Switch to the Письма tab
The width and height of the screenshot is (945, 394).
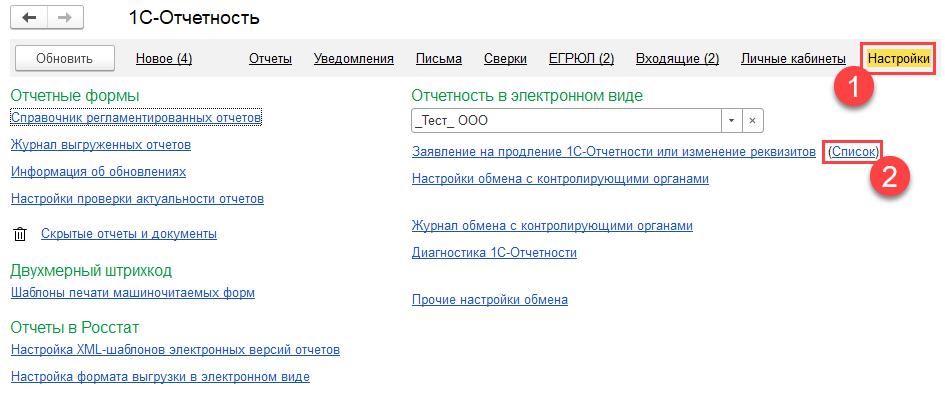(439, 58)
